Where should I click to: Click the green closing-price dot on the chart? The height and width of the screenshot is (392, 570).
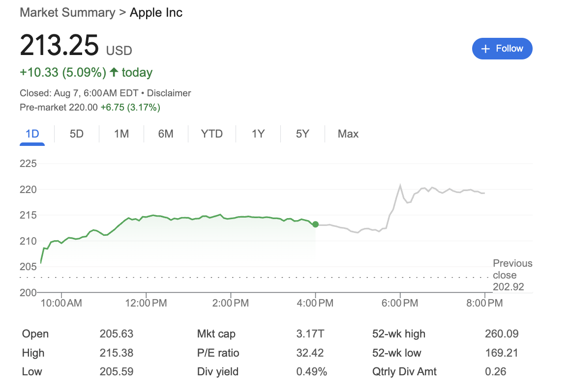pos(315,224)
